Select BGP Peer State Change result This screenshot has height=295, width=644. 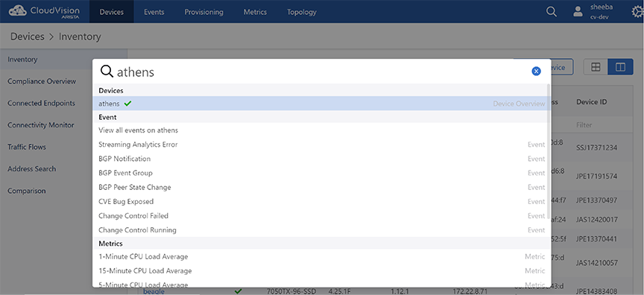[321, 188]
